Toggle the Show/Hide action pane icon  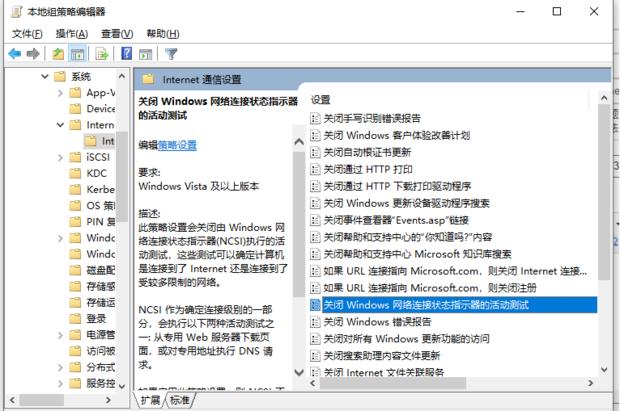(x=146, y=54)
